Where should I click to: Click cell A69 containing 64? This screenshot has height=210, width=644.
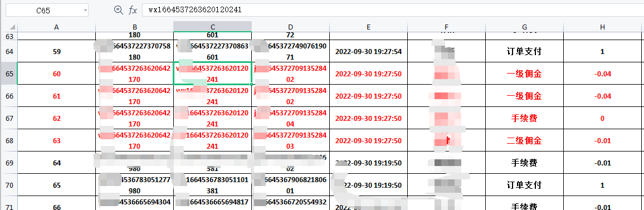(57, 163)
